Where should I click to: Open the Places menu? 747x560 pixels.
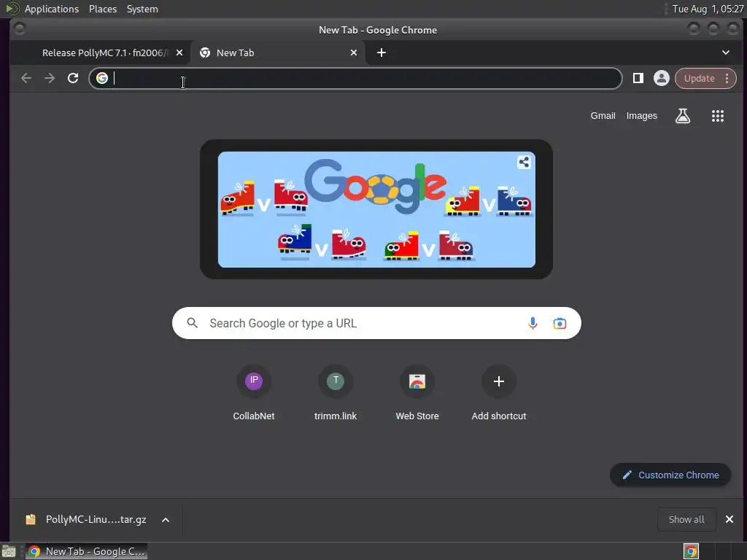(103, 9)
